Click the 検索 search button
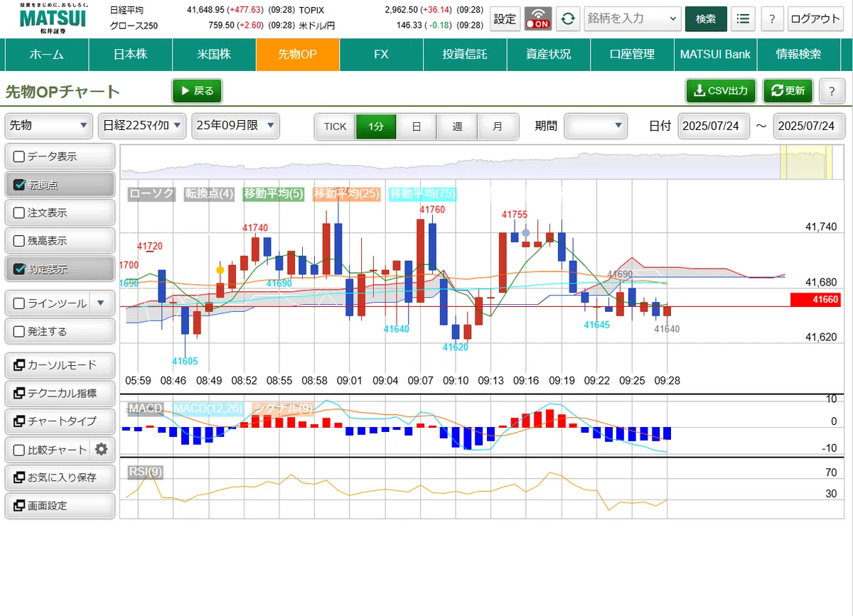The width and height of the screenshot is (853, 616). click(706, 19)
